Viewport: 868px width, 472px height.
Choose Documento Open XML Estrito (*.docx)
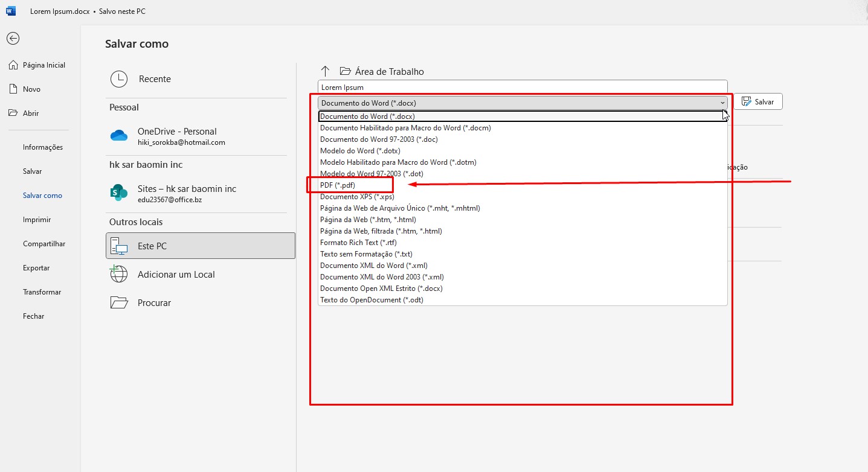coord(522,289)
